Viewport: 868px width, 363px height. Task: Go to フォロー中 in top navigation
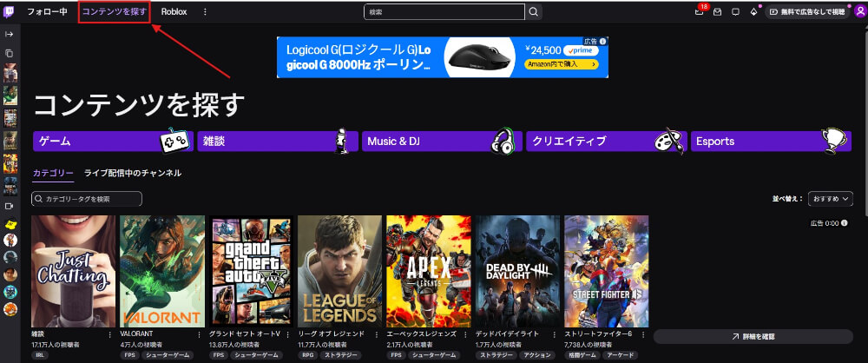point(47,12)
